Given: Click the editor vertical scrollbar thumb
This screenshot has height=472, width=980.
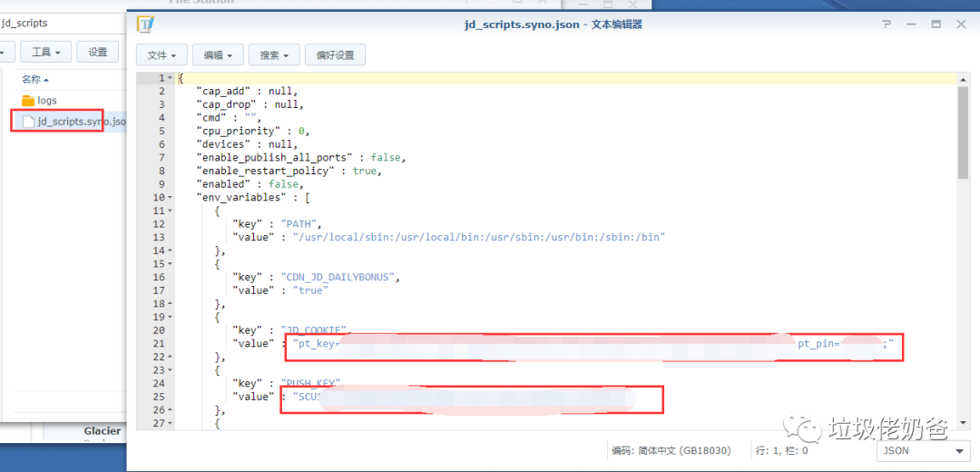Looking at the screenshot, I should tap(963, 132).
